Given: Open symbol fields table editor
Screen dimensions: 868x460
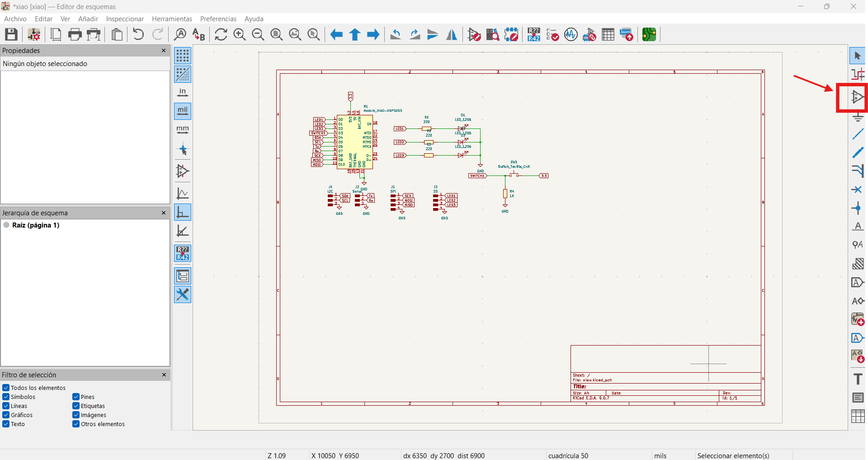Looking at the screenshot, I should coord(608,34).
